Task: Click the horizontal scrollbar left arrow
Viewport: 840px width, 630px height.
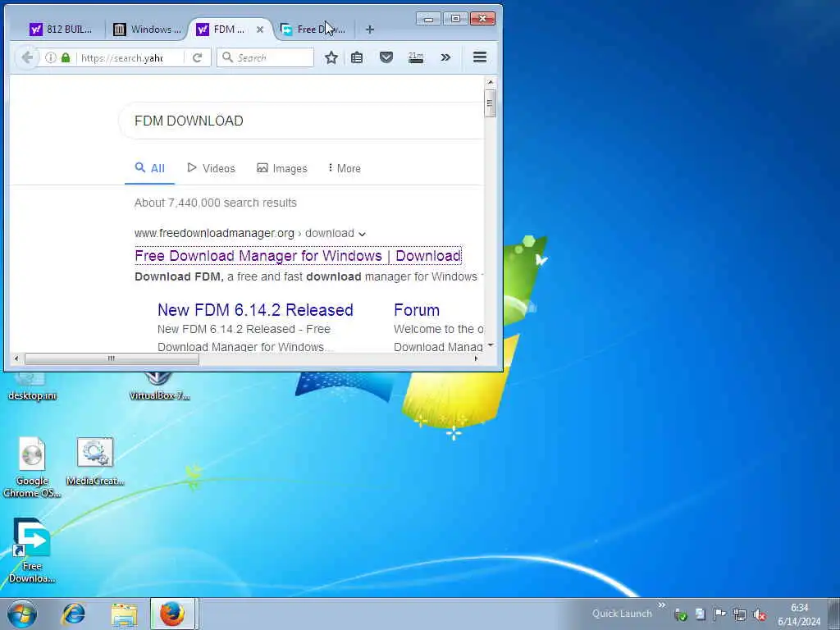Action: (x=16, y=358)
